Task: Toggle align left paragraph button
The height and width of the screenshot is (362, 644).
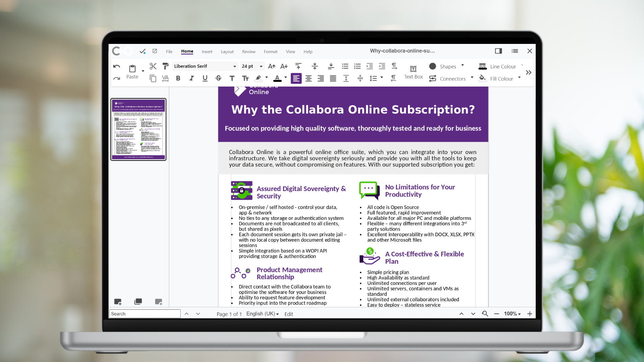Action: coord(296,78)
